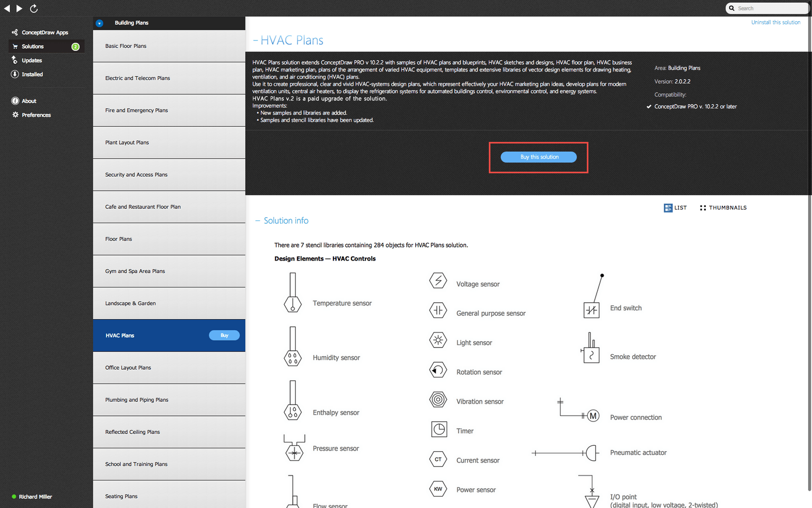Select Basic Floor Plans solution

(x=169, y=46)
